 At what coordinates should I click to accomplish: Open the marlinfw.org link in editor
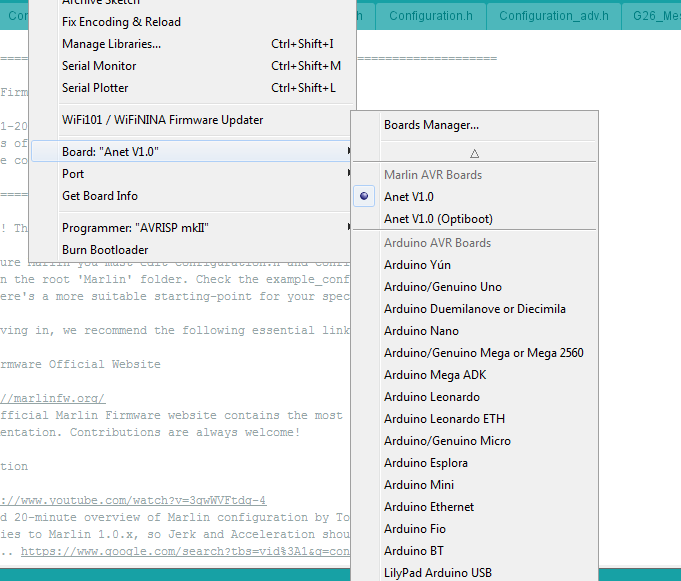coord(53,398)
